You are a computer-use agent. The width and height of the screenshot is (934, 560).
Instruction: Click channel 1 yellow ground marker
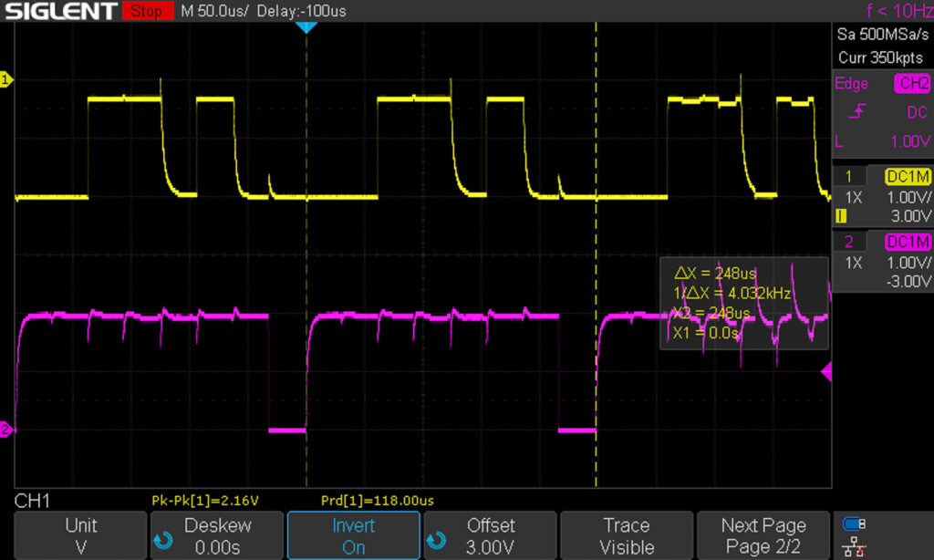(6, 79)
